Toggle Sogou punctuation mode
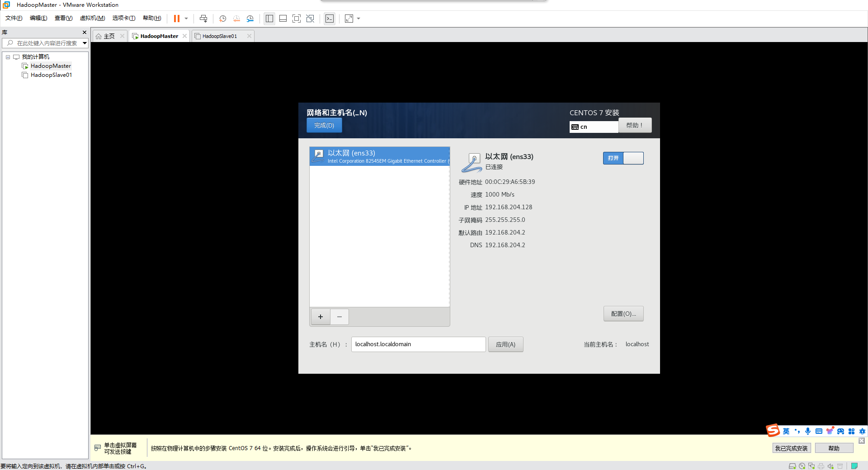 tap(797, 431)
